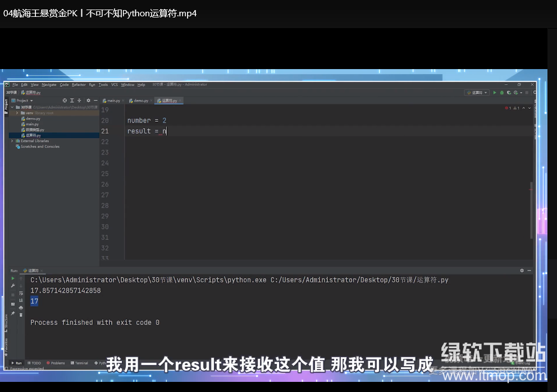Click the Debug bug icon

tap(501, 93)
